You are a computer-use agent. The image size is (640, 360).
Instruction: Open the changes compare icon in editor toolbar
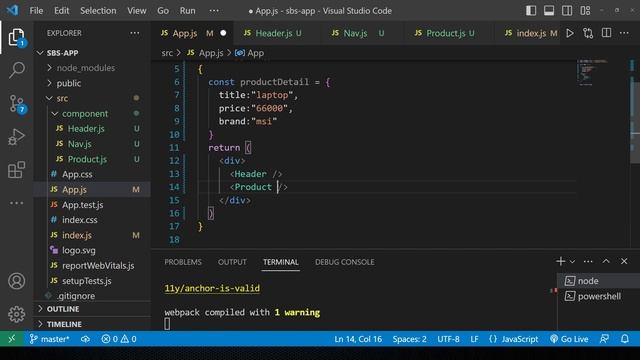click(588, 33)
